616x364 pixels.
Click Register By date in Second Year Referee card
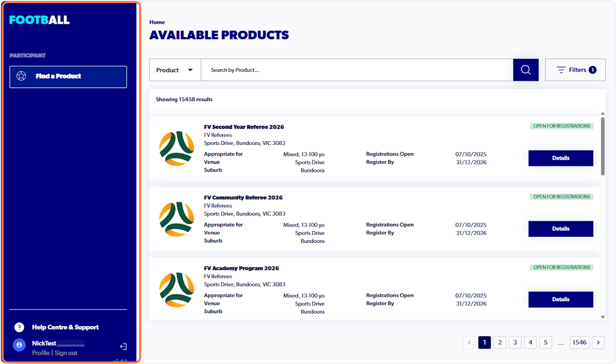pyautogui.click(x=471, y=162)
